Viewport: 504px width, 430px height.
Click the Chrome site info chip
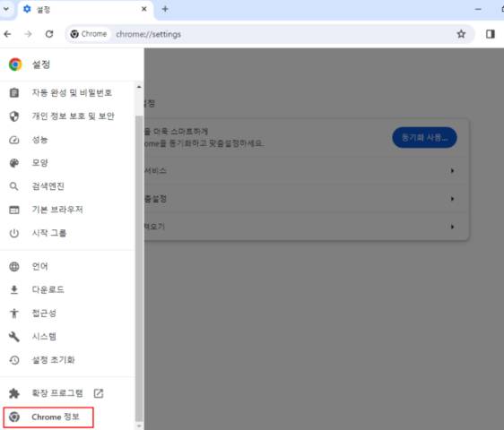pyautogui.click(x=89, y=34)
